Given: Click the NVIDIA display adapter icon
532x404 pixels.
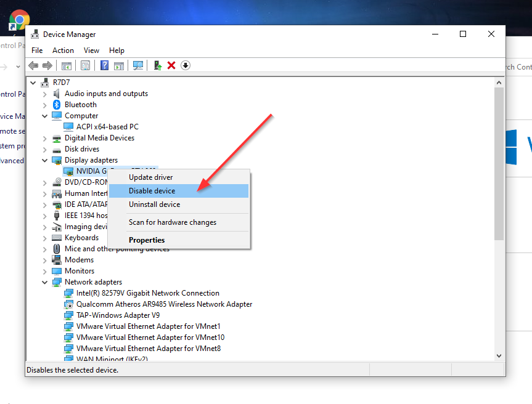Looking at the screenshot, I should tap(68, 171).
